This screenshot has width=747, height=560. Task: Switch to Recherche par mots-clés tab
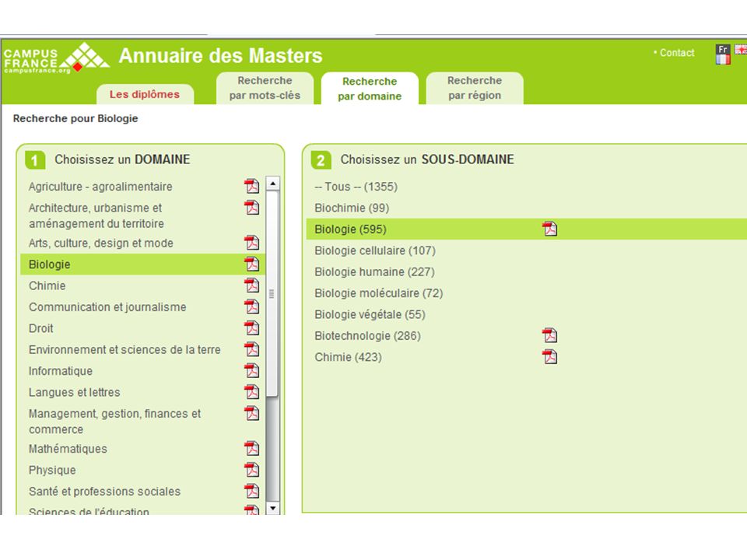(265, 88)
